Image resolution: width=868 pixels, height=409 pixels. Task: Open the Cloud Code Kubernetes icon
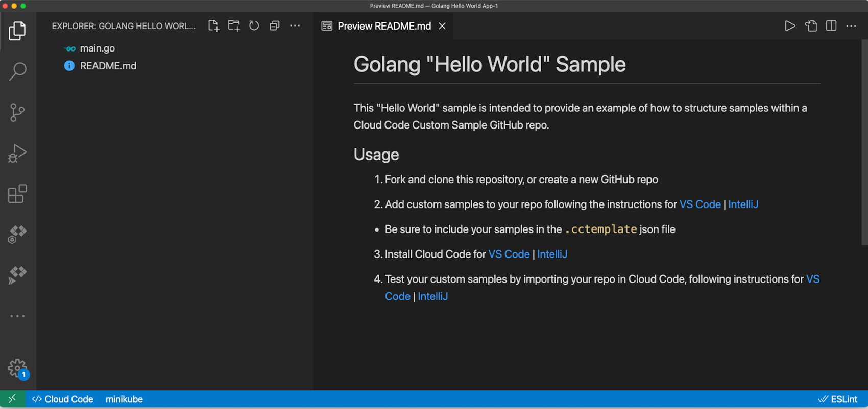coord(17,235)
